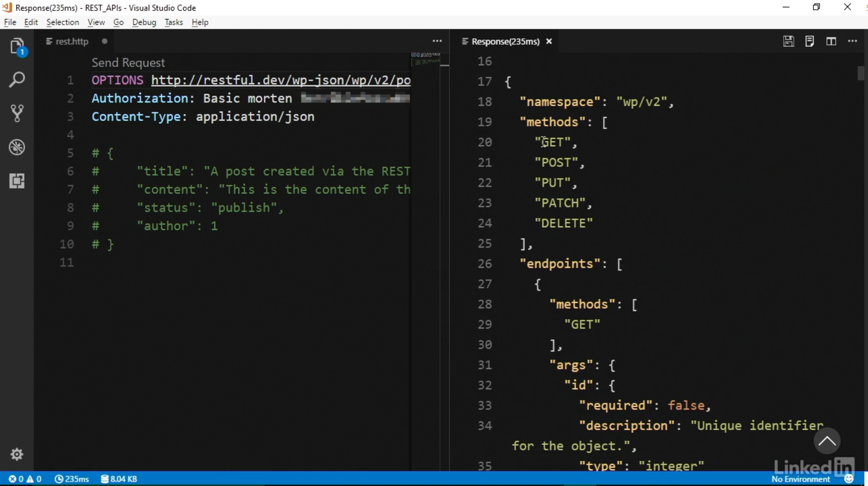Select No Environment in status bar

tap(800, 480)
